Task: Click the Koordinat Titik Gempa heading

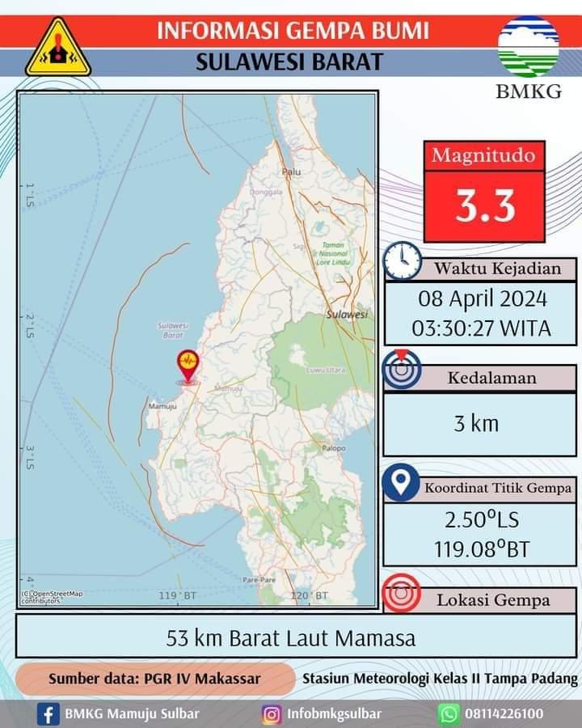Action: (498, 488)
